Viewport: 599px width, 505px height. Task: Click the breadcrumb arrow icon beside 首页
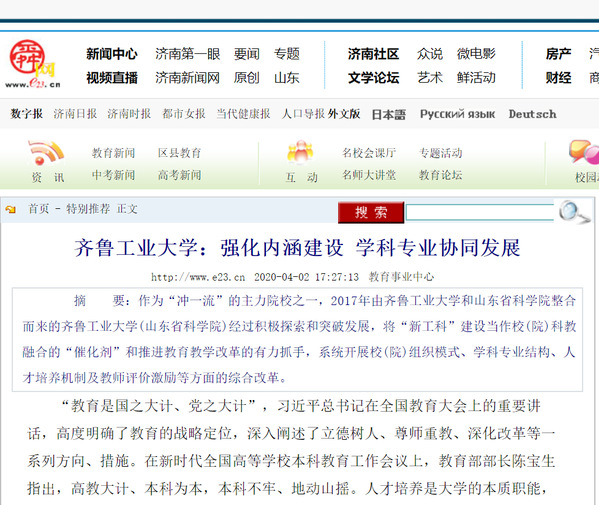pyautogui.click(x=11, y=209)
